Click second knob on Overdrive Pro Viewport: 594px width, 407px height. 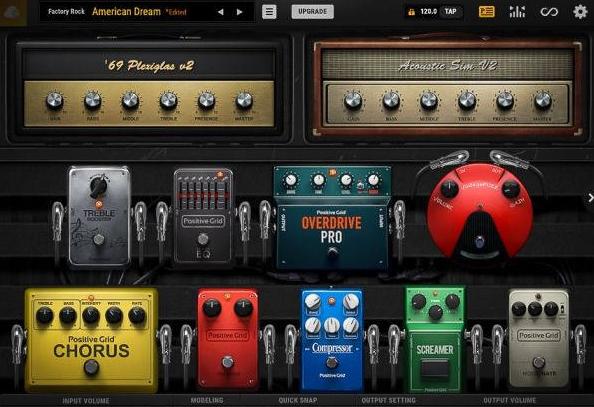pyautogui.click(x=318, y=180)
